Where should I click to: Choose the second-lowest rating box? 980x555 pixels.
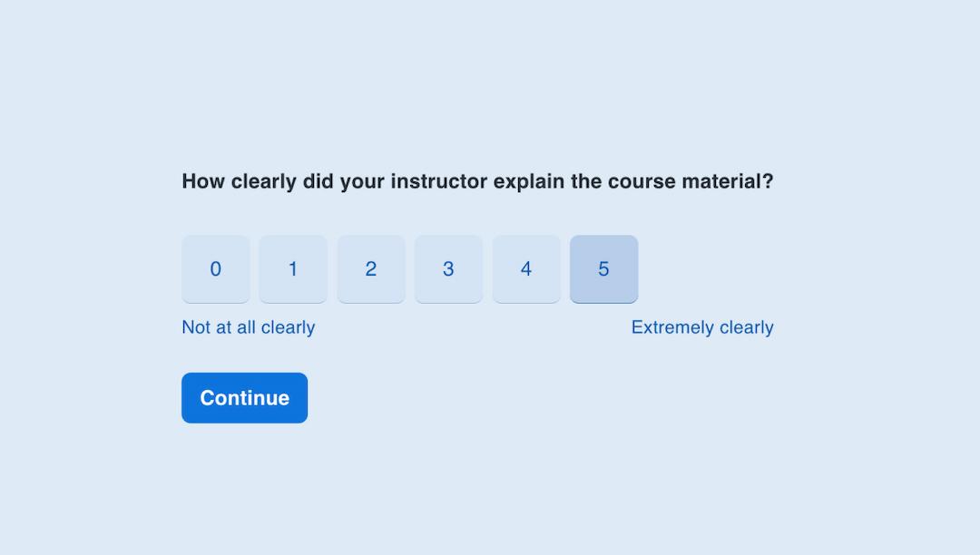[293, 269]
